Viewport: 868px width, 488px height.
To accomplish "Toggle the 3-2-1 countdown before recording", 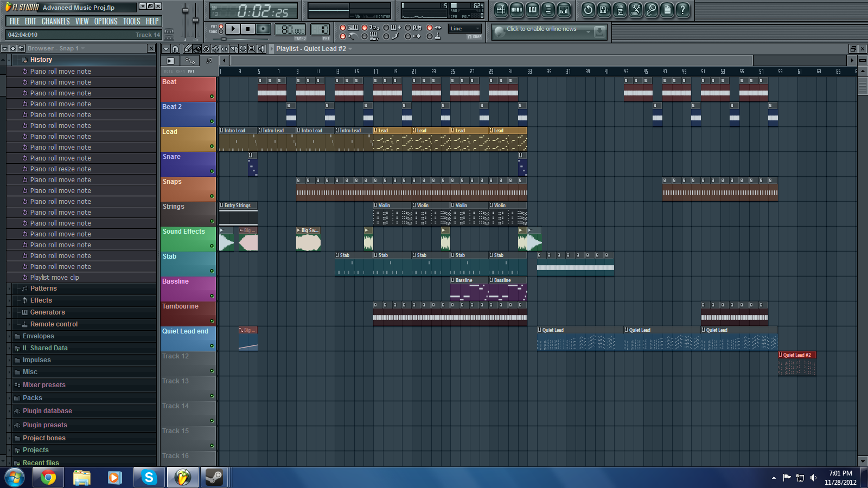I will tap(365, 28).
